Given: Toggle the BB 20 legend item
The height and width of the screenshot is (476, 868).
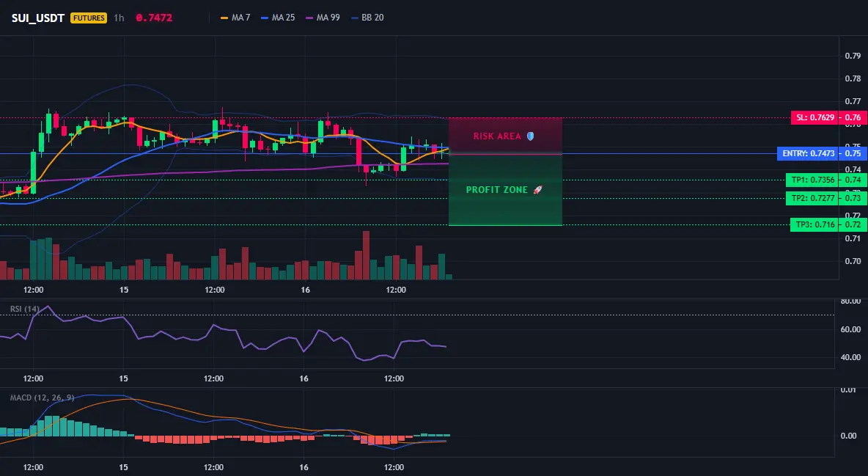Looking at the screenshot, I should [x=367, y=18].
